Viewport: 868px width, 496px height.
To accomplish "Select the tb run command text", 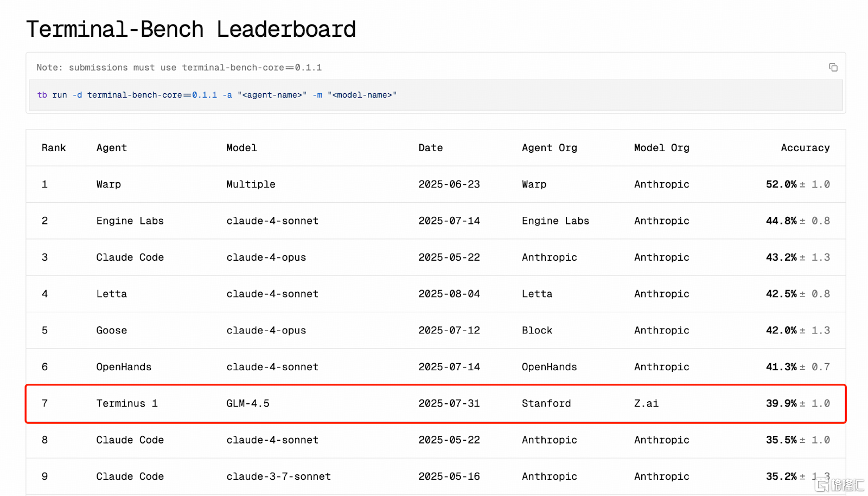I will click(216, 95).
